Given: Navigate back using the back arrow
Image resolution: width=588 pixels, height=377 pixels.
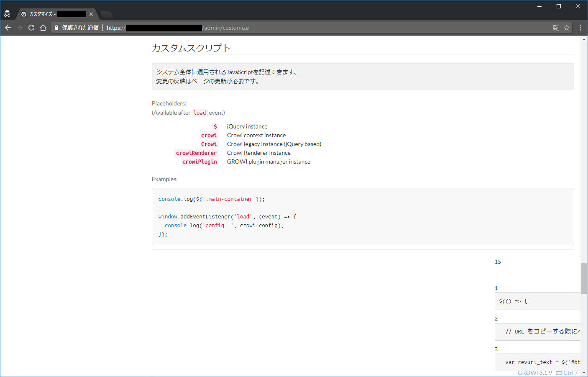Looking at the screenshot, I should pyautogui.click(x=8, y=28).
